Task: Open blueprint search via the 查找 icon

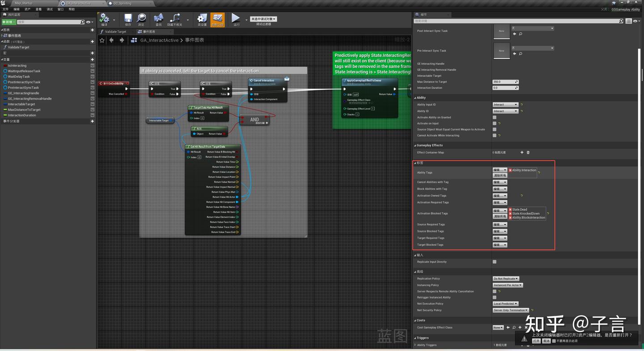Action: pos(158,19)
